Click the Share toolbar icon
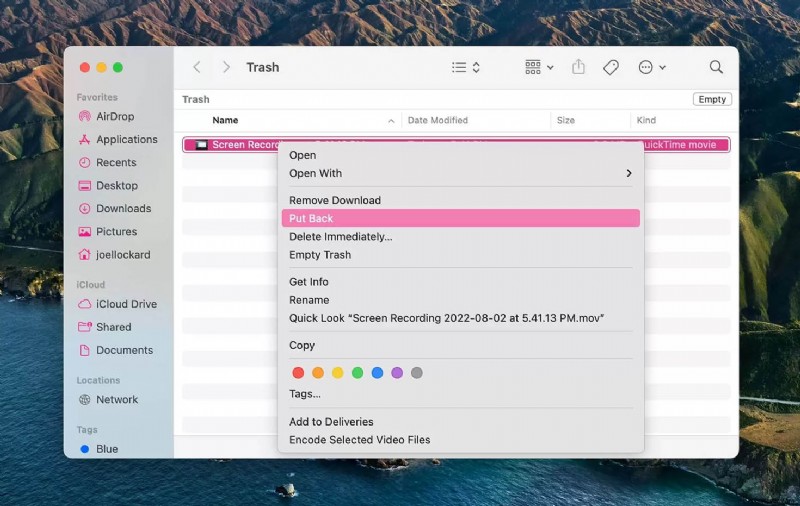 tap(578, 67)
